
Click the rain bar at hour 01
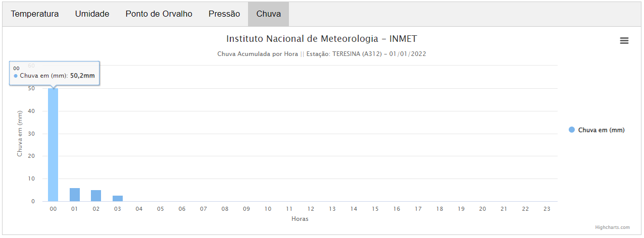[x=75, y=195]
